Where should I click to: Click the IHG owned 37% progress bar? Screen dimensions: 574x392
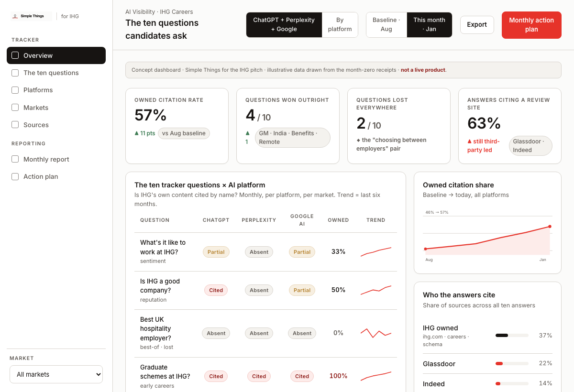pos(512,336)
